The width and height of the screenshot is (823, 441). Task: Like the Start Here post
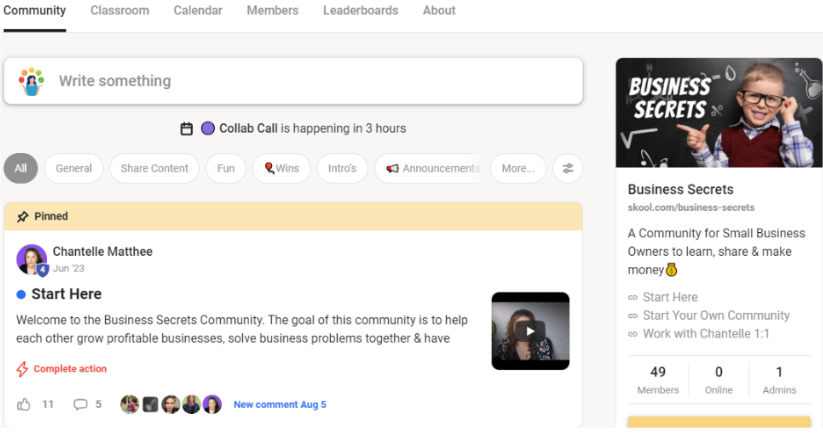[24, 404]
